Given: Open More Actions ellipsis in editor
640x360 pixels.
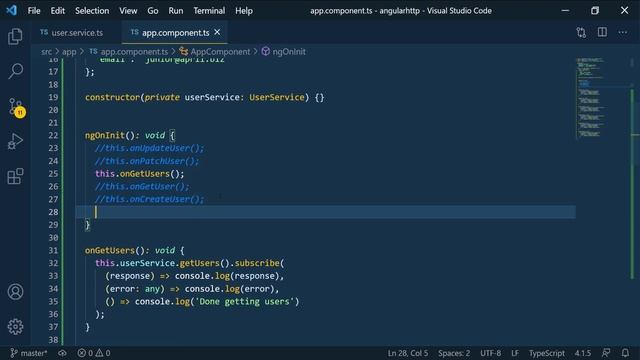Looking at the screenshot, I should (x=622, y=32).
